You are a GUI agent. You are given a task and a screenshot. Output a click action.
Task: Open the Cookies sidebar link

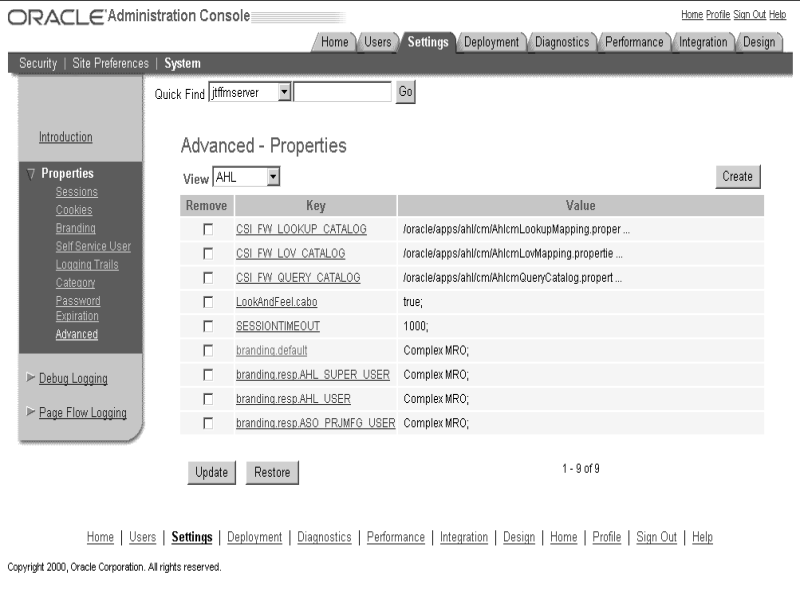(74, 210)
